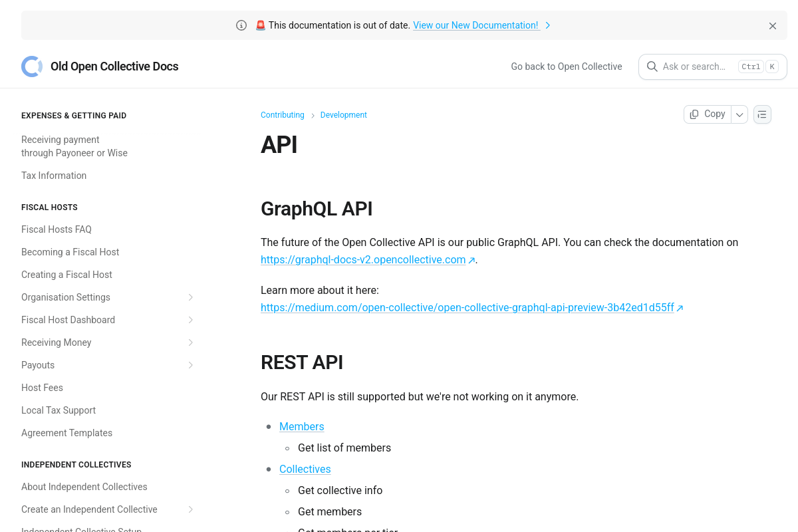Click the EXPENSES & GETTING PAID section header

pyautogui.click(x=74, y=116)
